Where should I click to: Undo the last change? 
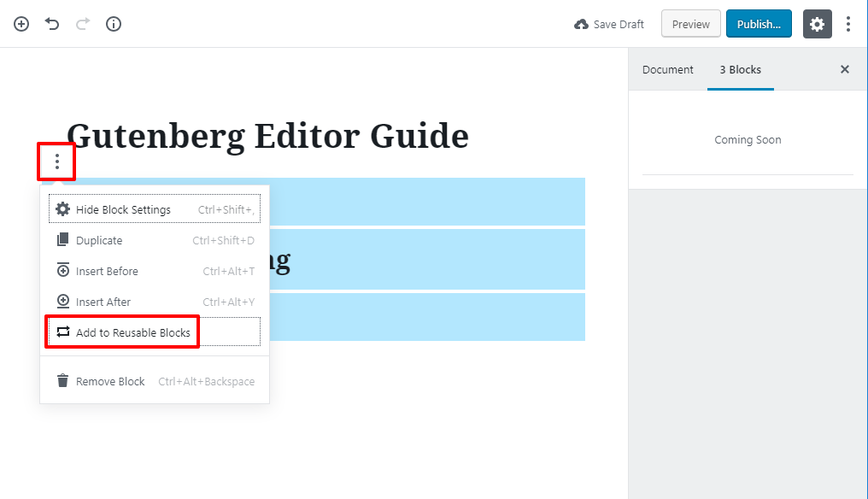52,24
